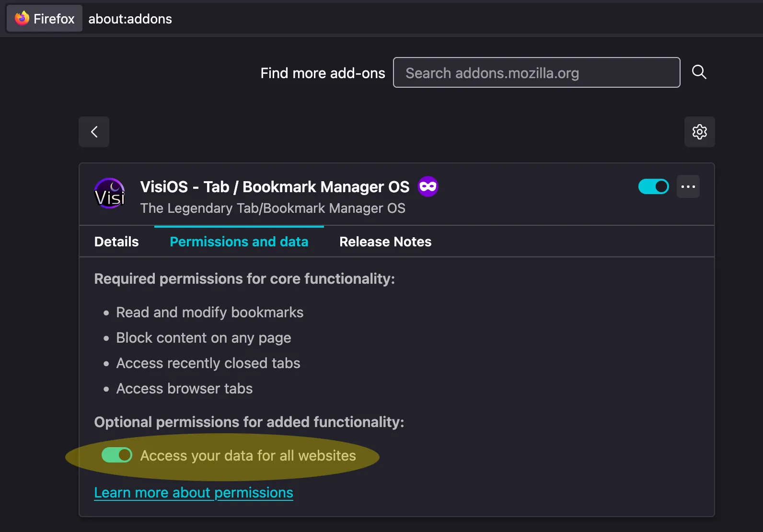This screenshot has height=532, width=763.
Task: Open the Release Notes tab
Action: (385, 242)
